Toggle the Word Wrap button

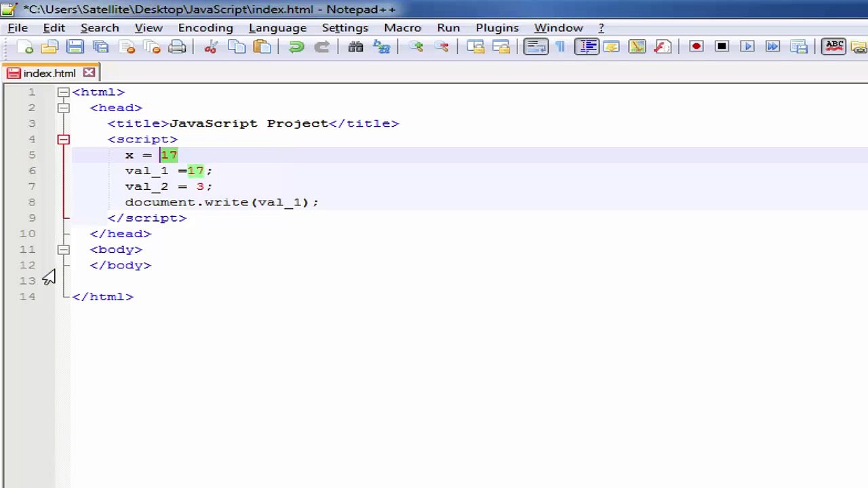tap(536, 47)
